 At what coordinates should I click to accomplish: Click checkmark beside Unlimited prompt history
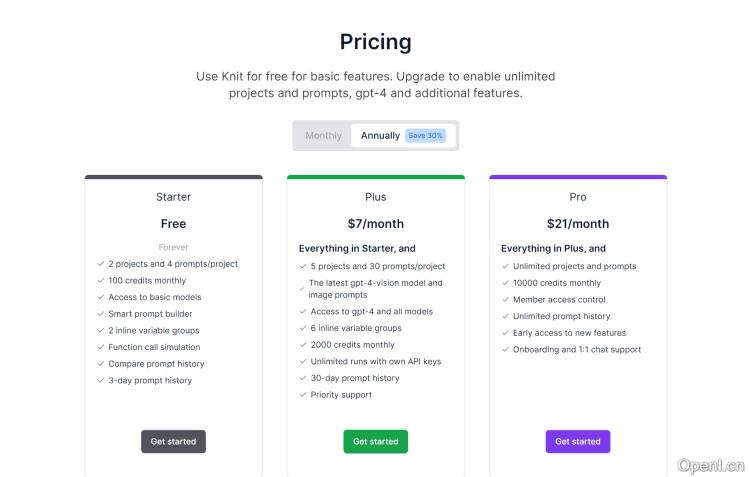[x=505, y=317]
